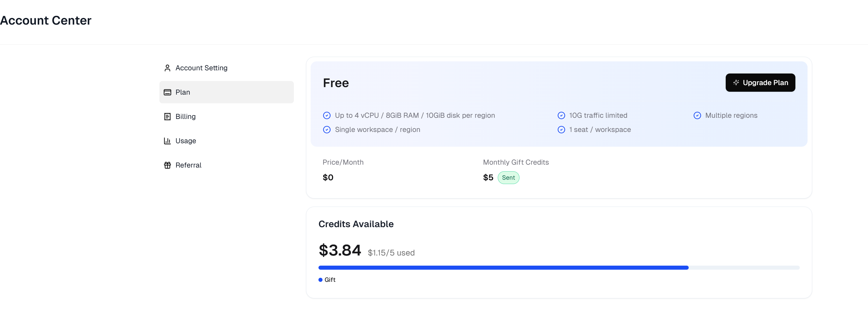Screen dimensions: 868x329
Task: Click the 10G traffic limited text
Action: point(598,116)
